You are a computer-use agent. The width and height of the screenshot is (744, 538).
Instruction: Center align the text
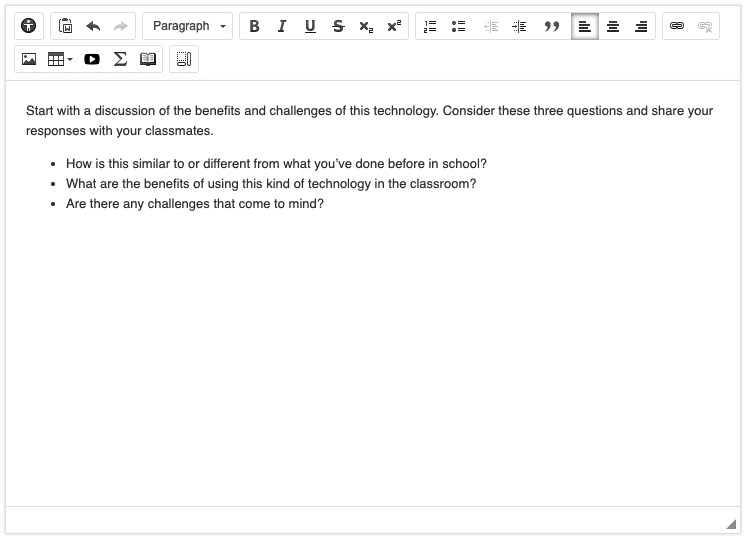[x=613, y=26]
